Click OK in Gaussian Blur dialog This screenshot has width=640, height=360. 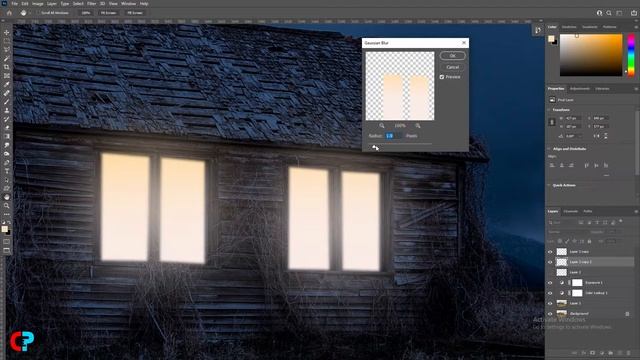[x=453, y=56]
